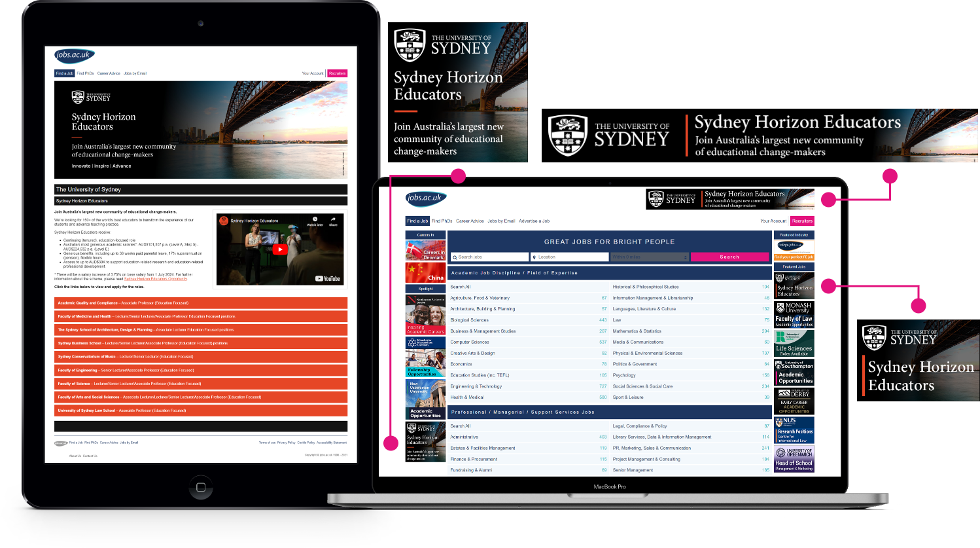Open Accessibility Statement in the tablet footer
This screenshot has width=980, height=548.
point(332,443)
